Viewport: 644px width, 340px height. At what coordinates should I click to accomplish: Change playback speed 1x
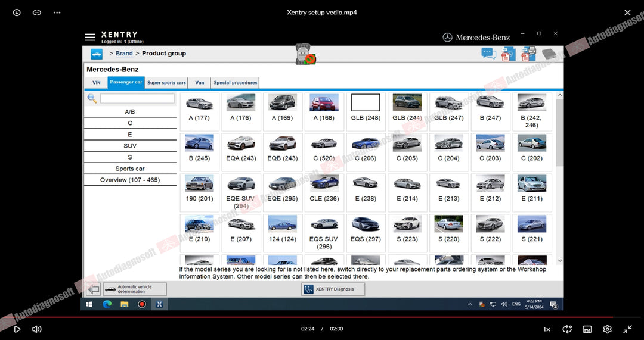coord(547,329)
